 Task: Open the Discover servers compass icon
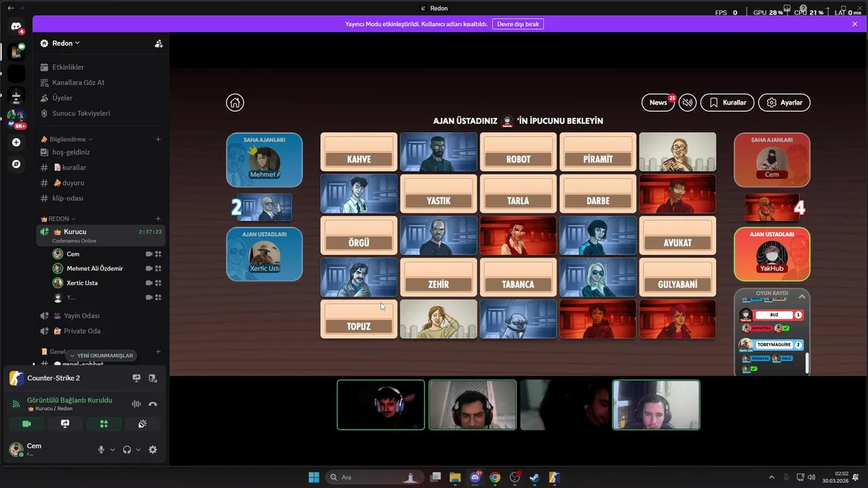coord(16,164)
